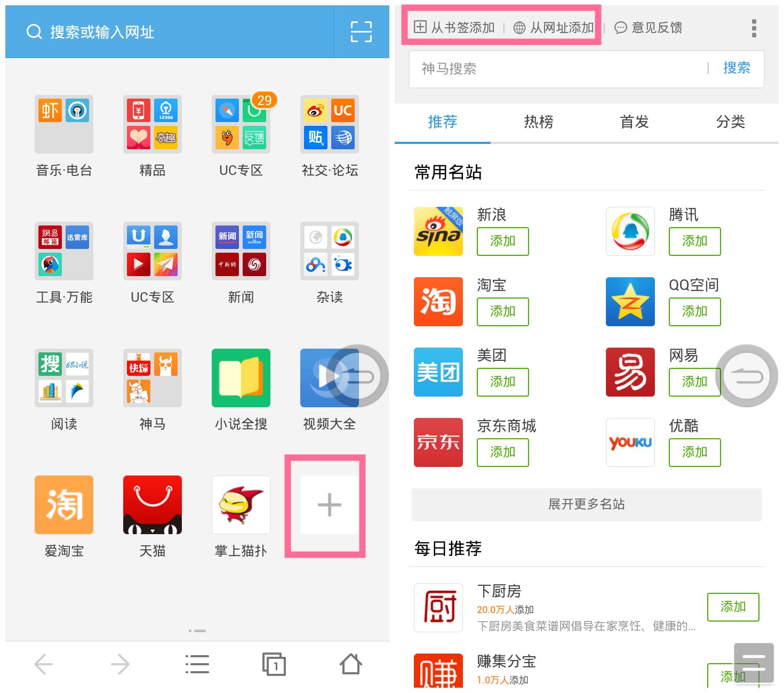Select 从书签添加 option

pos(454,27)
